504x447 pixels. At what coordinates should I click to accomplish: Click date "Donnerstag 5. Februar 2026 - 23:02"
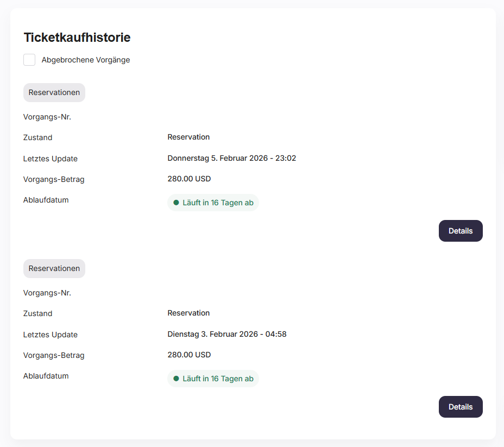231,158
